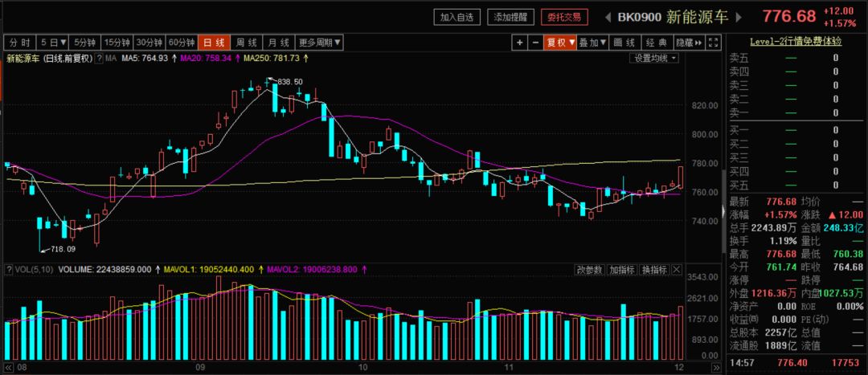This screenshot has height=375, width=868.
Task: Switch to 5分钟 chart period
Action: point(85,43)
